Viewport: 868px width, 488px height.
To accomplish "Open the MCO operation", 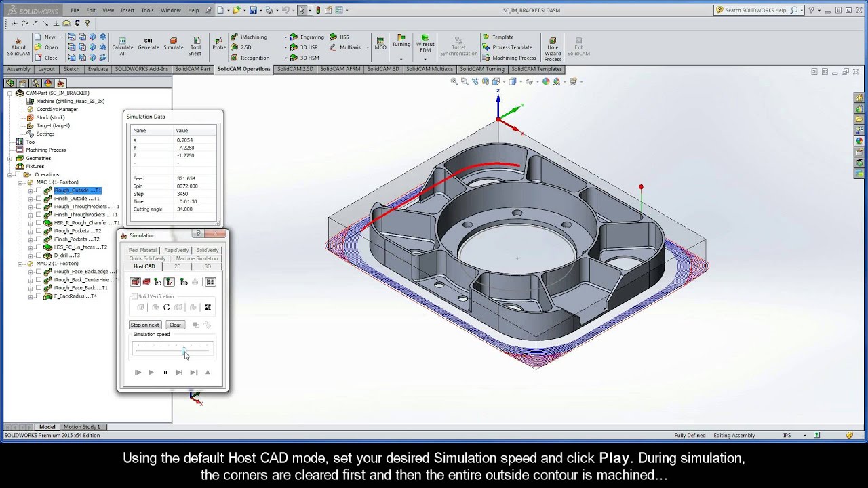I will pos(380,44).
